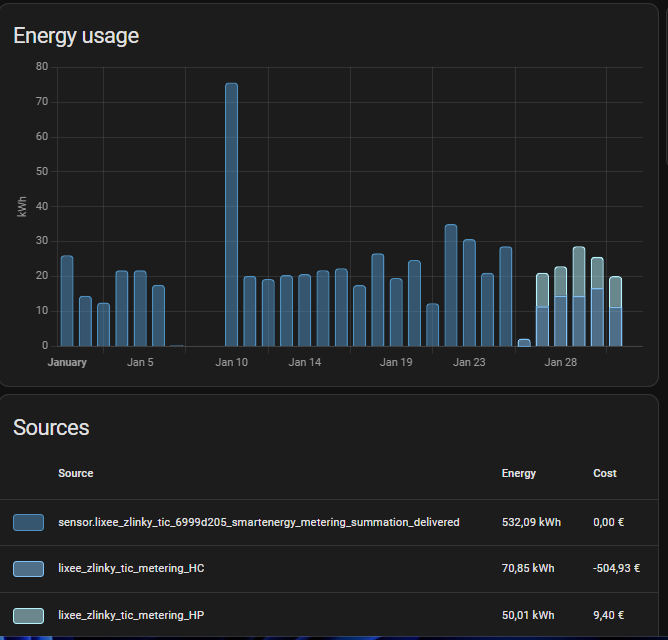Screen dimensions: 668x640
Task: Click the light upper segment of last stacked bar
Action: coord(616,292)
